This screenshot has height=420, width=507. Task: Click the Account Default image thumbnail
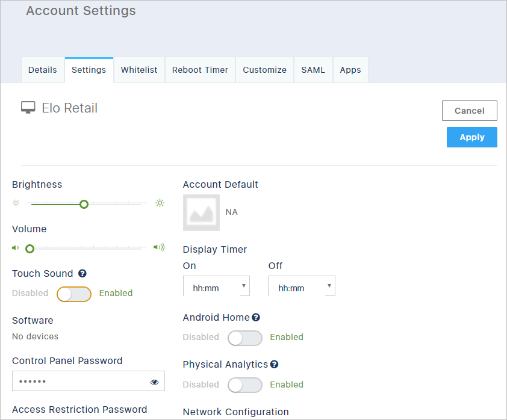click(x=202, y=212)
